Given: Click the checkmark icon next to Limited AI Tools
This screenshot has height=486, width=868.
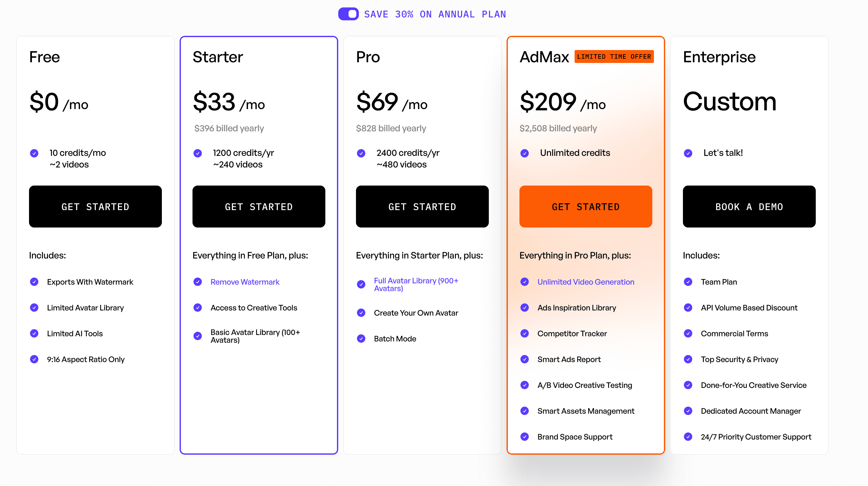Looking at the screenshot, I should (x=35, y=334).
